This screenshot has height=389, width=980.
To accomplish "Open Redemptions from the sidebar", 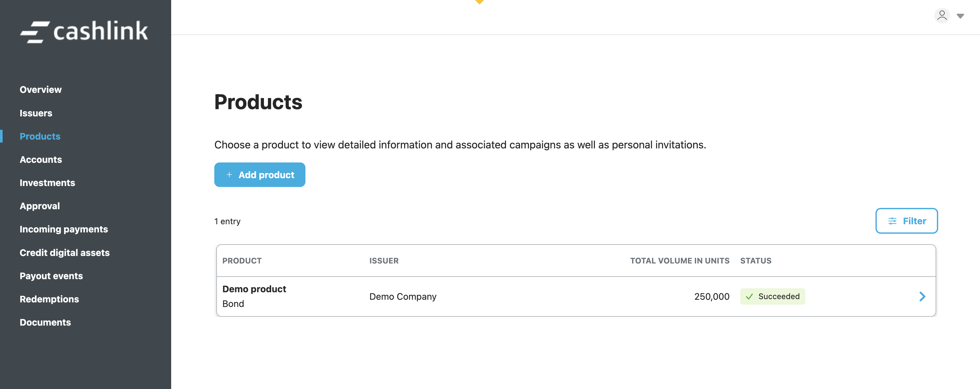I will coord(49,299).
